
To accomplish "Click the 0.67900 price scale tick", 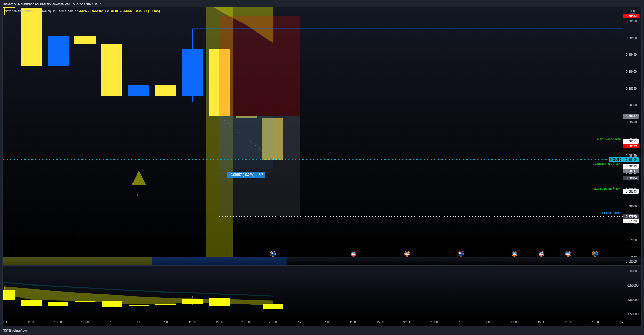I will coord(631,240).
